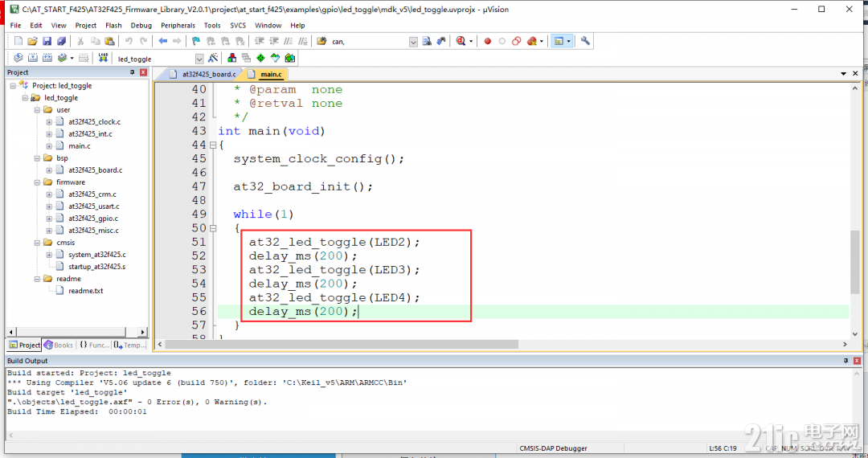This screenshot has width=868, height=458.
Task: Switch to the at32f425_board.c editor tab
Action: 203,74
